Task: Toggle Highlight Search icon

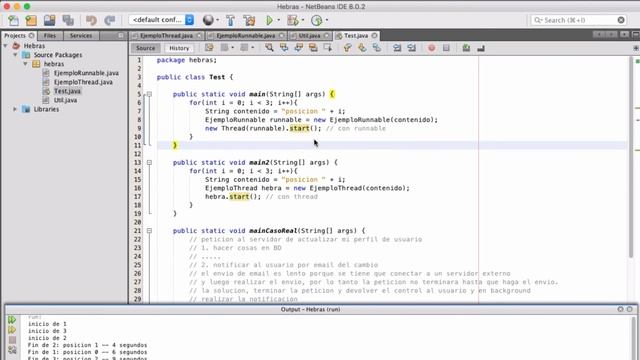Action: pyautogui.click(x=313, y=48)
